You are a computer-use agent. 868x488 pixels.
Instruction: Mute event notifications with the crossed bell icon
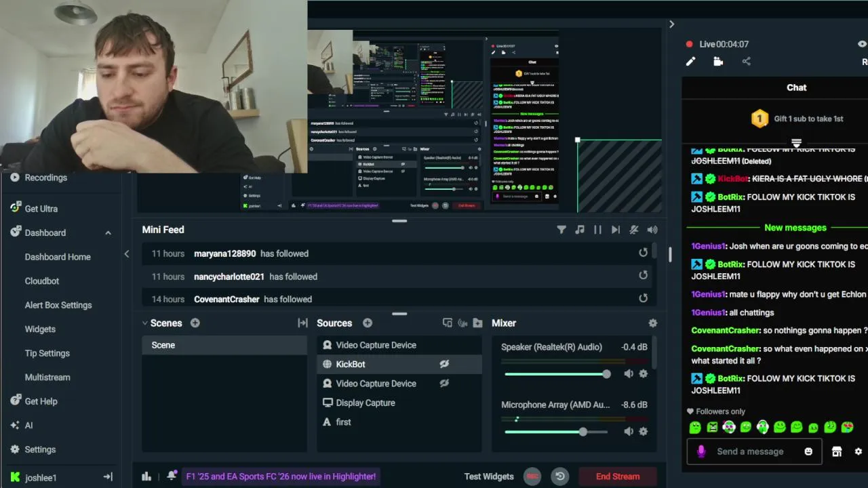[634, 230]
